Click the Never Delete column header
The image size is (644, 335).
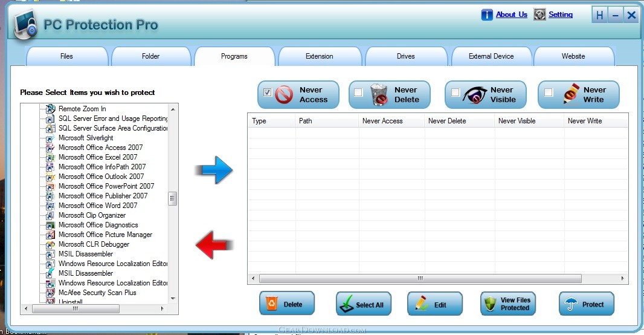460,121
